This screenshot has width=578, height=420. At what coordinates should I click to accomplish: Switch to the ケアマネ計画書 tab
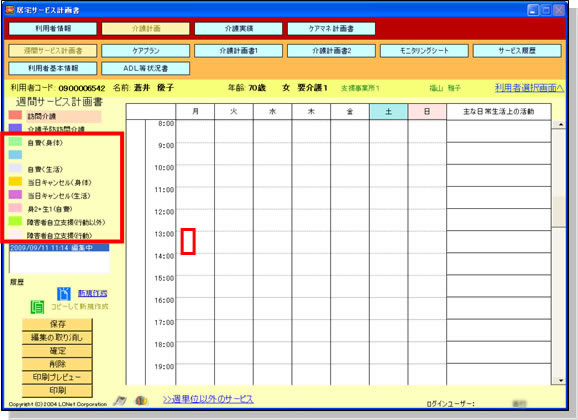(331, 28)
